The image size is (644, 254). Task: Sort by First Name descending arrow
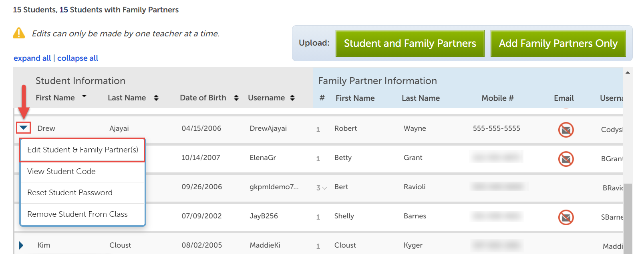(x=84, y=96)
